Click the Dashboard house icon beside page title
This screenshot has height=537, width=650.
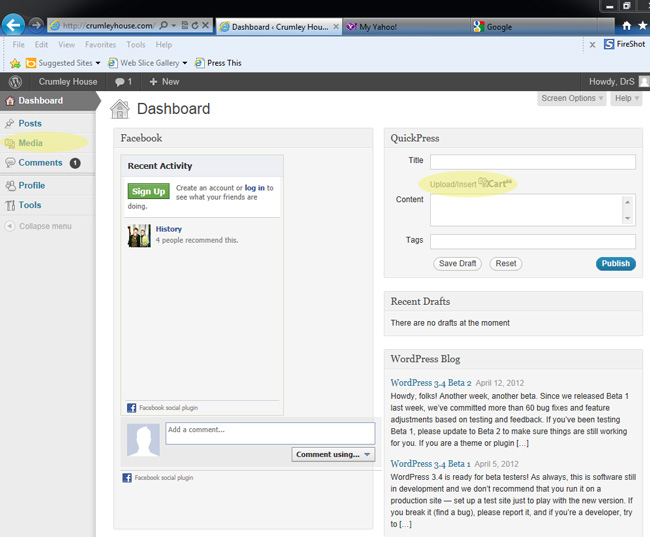tap(120, 109)
